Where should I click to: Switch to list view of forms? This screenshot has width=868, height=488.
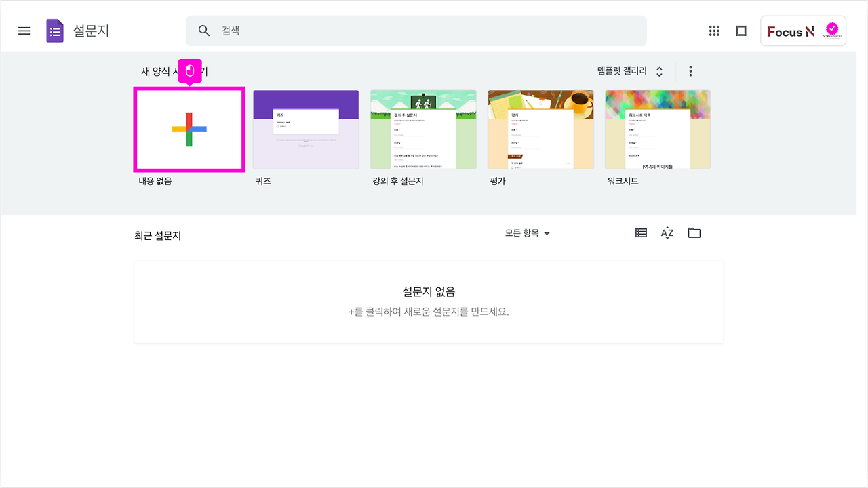640,232
